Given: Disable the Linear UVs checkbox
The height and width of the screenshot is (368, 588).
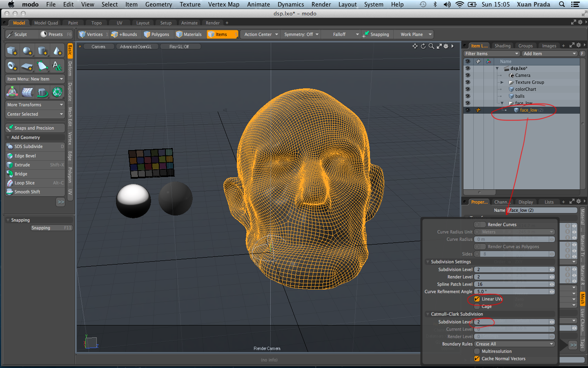Looking at the screenshot, I should click(x=477, y=299).
